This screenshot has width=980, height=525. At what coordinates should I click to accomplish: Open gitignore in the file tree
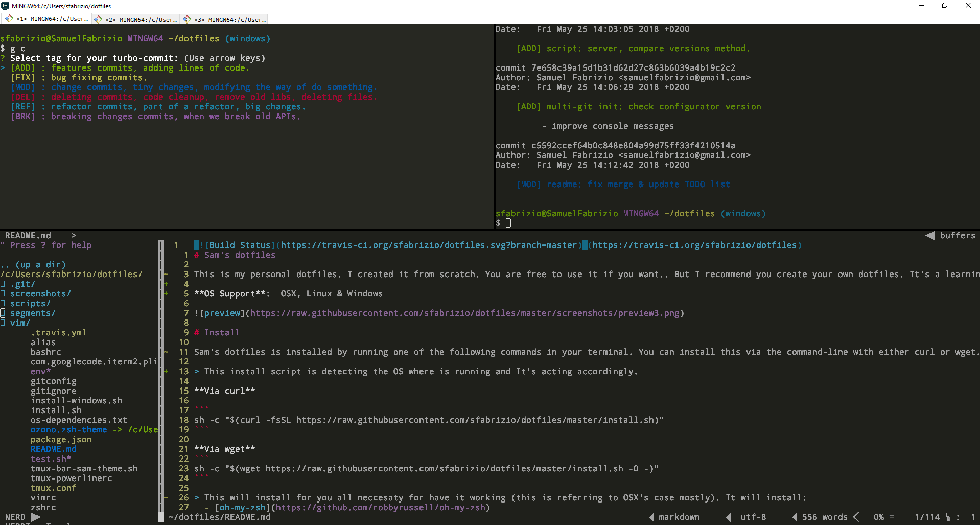point(53,391)
